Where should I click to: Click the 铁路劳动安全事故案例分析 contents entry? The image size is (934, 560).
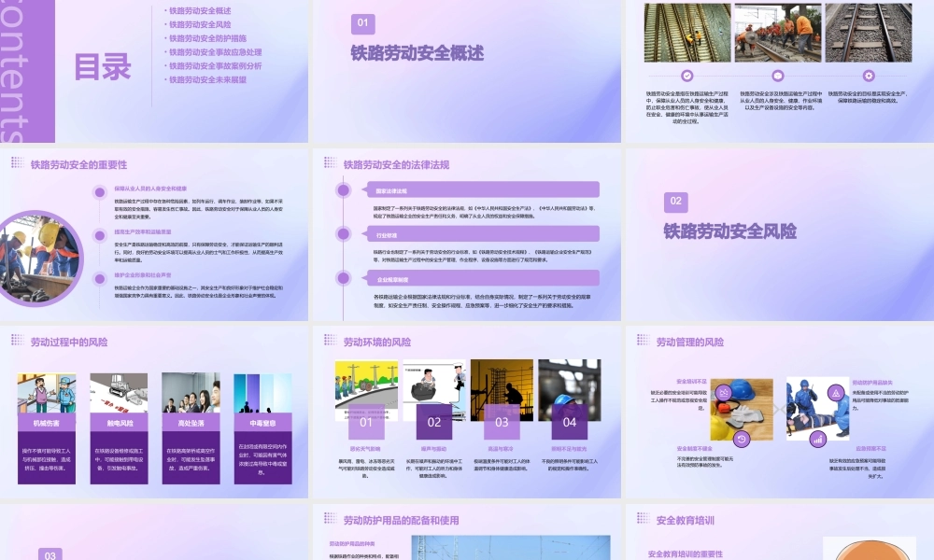[x=215, y=65]
